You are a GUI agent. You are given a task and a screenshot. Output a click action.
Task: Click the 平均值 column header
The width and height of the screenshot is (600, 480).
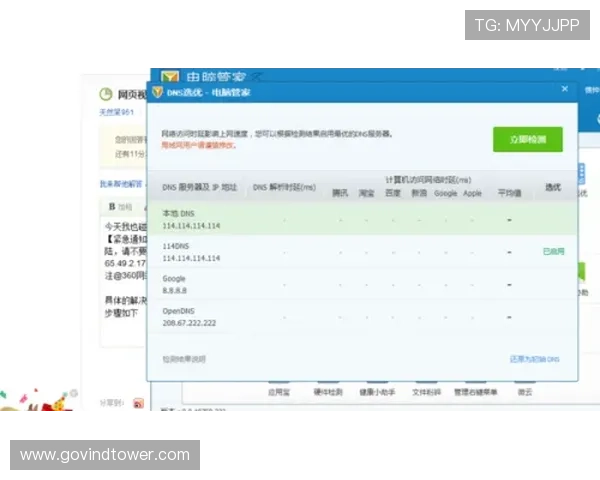(509, 193)
